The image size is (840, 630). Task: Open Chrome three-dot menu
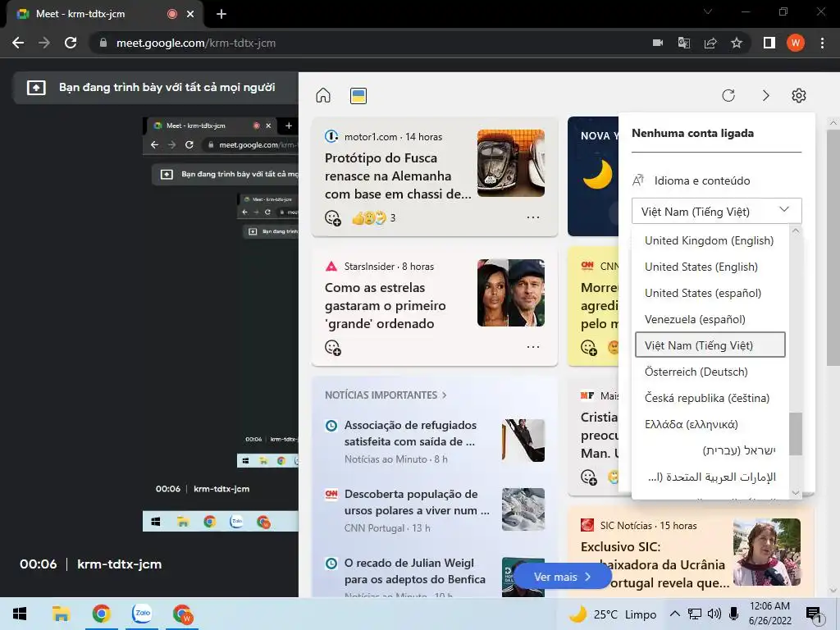point(822,43)
